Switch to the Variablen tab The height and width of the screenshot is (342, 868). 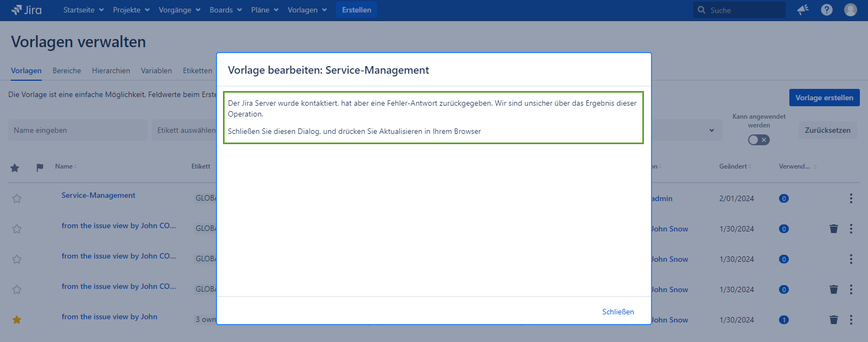pyautogui.click(x=156, y=70)
